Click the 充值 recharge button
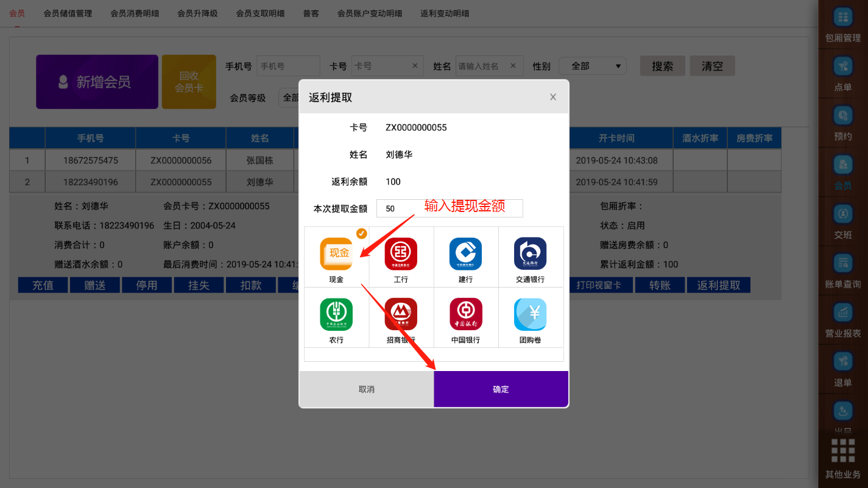This screenshot has height=488, width=868. (43, 285)
